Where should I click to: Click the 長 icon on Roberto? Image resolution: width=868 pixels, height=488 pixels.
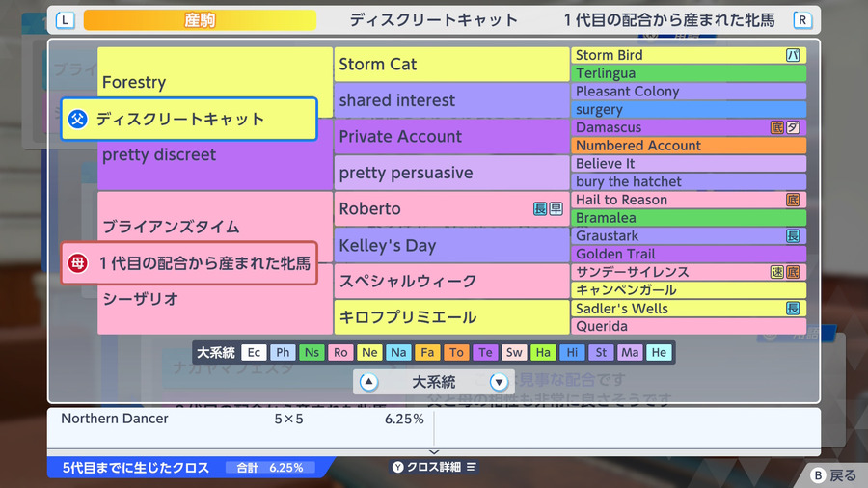pyautogui.click(x=540, y=208)
